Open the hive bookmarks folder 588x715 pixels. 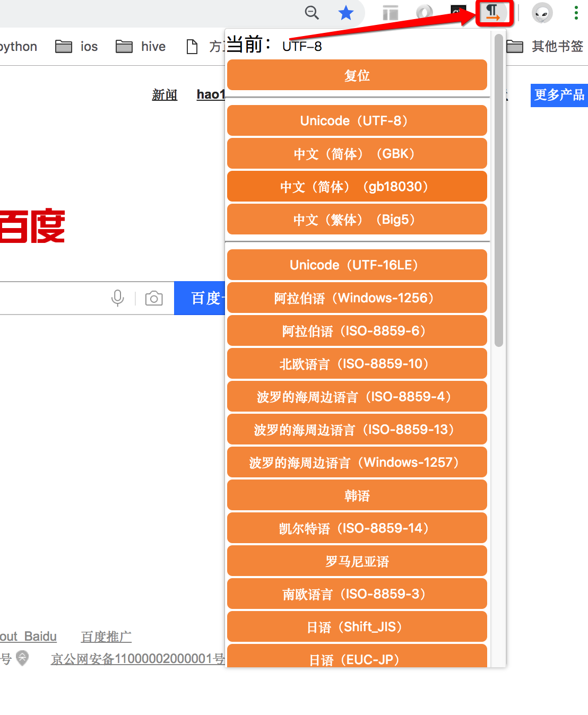tap(141, 47)
